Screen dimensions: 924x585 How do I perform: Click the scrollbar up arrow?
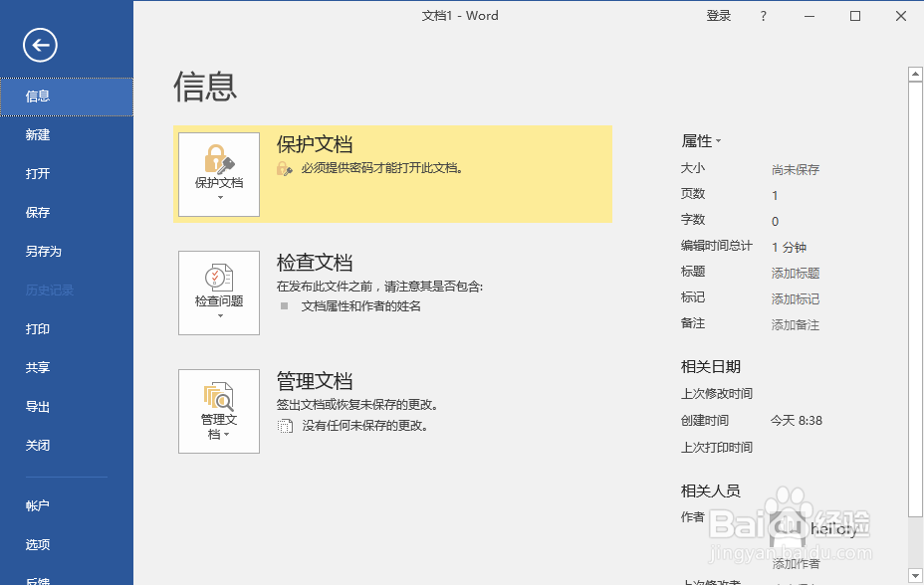point(915,75)
